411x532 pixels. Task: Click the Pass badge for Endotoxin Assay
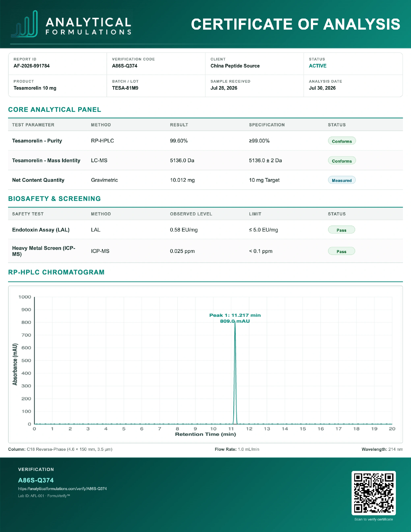[341, 230]
